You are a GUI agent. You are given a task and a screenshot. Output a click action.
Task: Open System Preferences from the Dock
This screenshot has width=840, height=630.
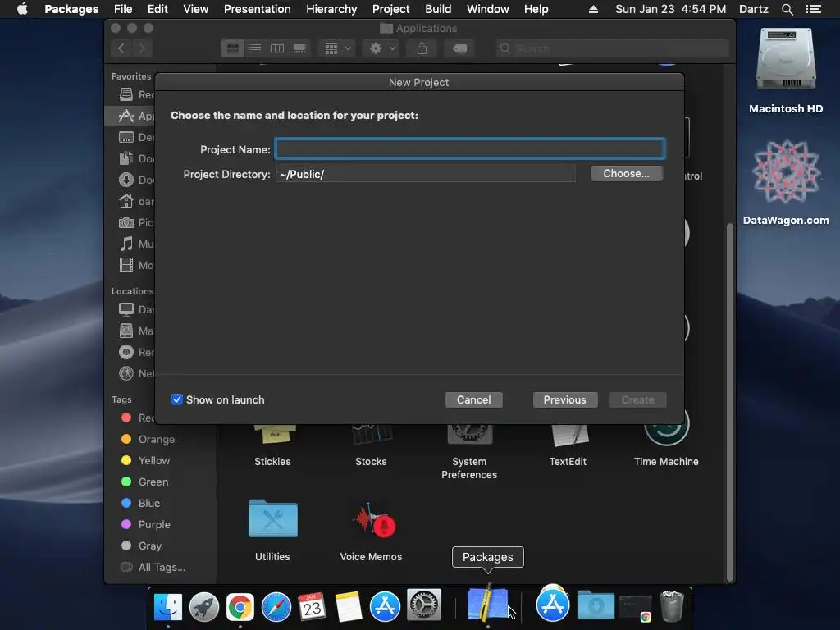(424, 605)
